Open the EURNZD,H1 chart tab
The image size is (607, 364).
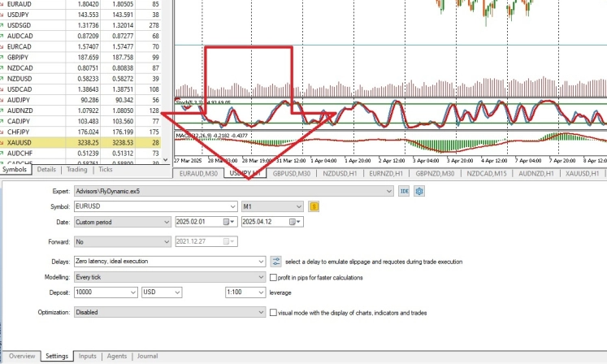386,174
